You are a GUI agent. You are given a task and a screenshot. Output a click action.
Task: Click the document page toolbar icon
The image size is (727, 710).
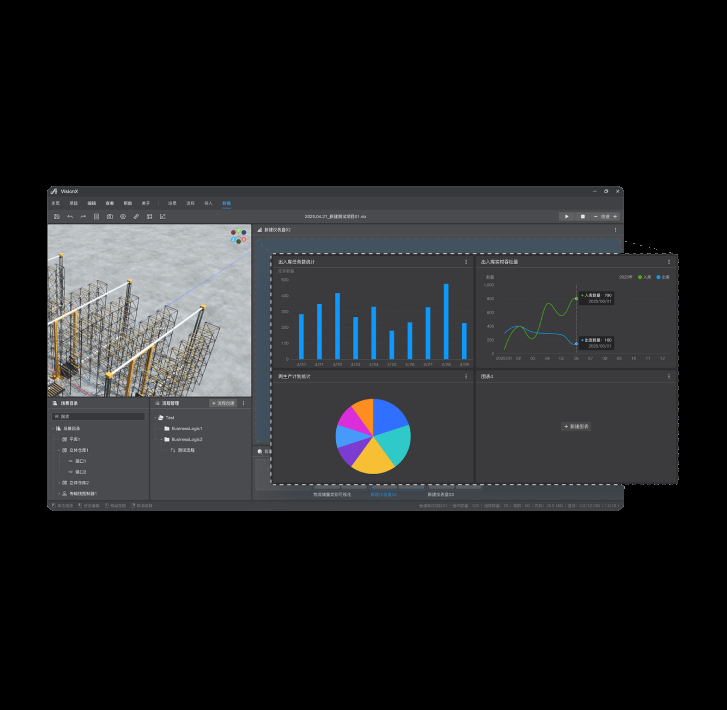(96, 217)
